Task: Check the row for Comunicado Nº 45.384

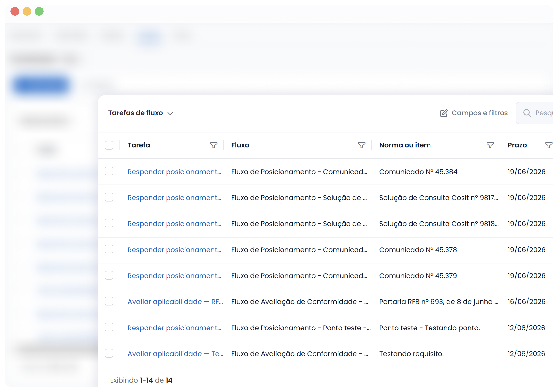Action: [109, 171]
